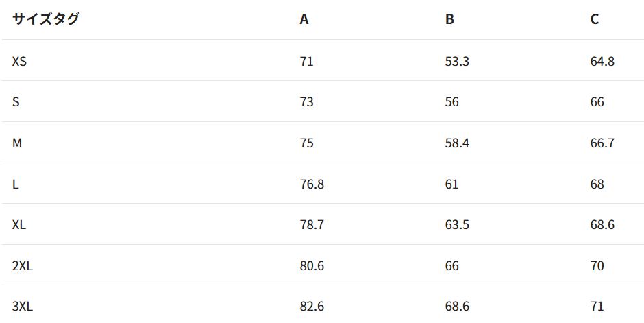Click the 80.6 value in 2XL row

[312, 265]
